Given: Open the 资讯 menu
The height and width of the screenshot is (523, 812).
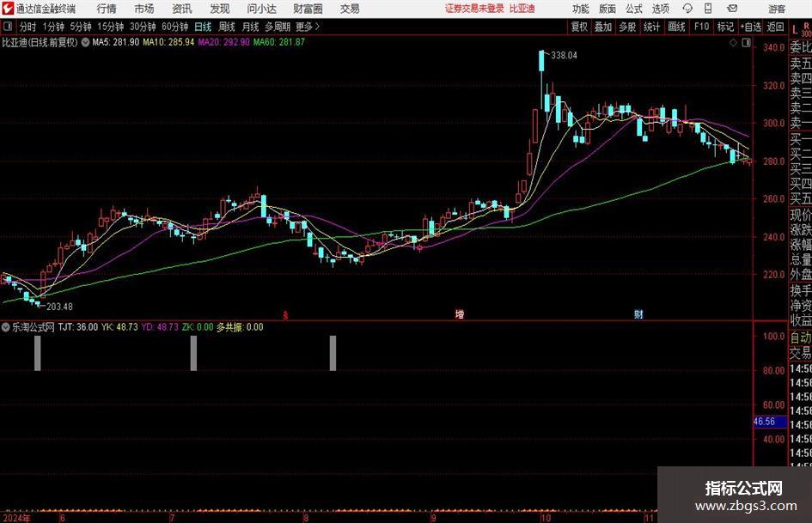Looking at the screenshot, I should (x=182, y=9).
